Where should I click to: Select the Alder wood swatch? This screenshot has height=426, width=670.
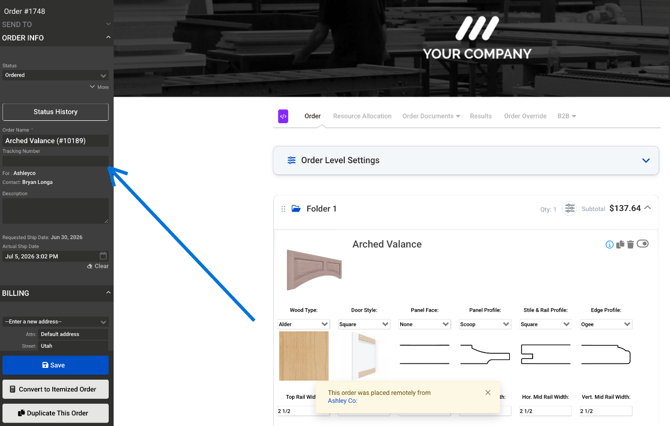click(304, 356)
